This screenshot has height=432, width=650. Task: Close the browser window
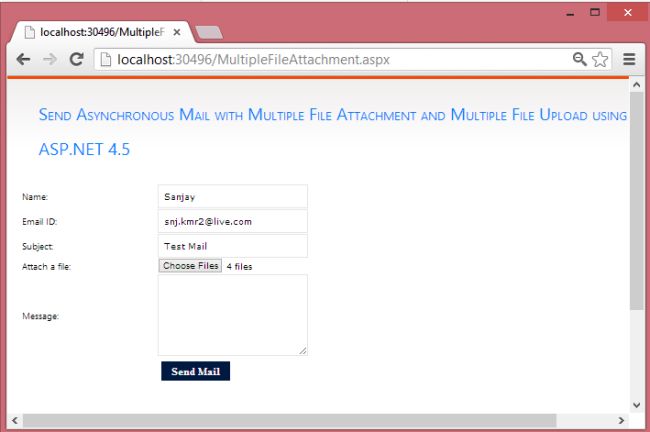(628, 12)
